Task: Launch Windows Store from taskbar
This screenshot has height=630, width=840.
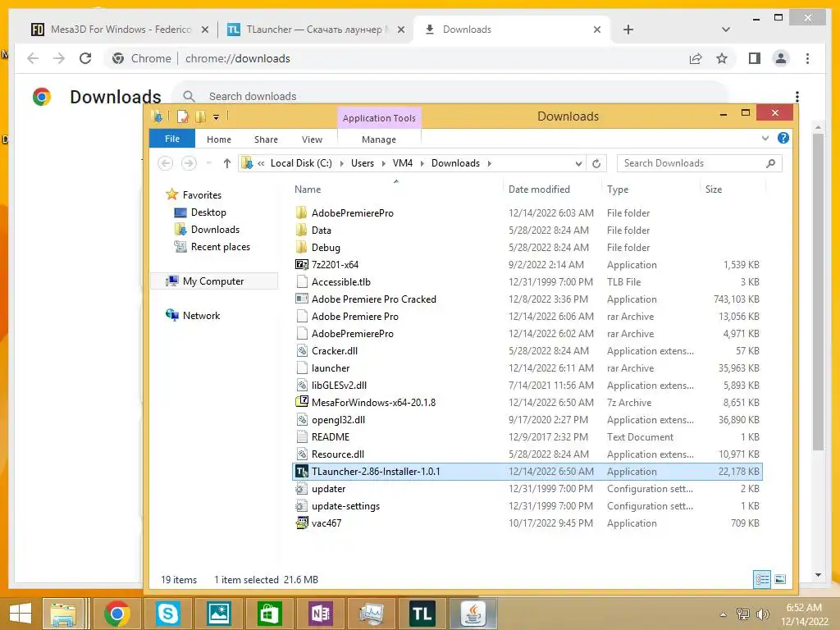Action: pyautogui.click(x=269, y=614)
